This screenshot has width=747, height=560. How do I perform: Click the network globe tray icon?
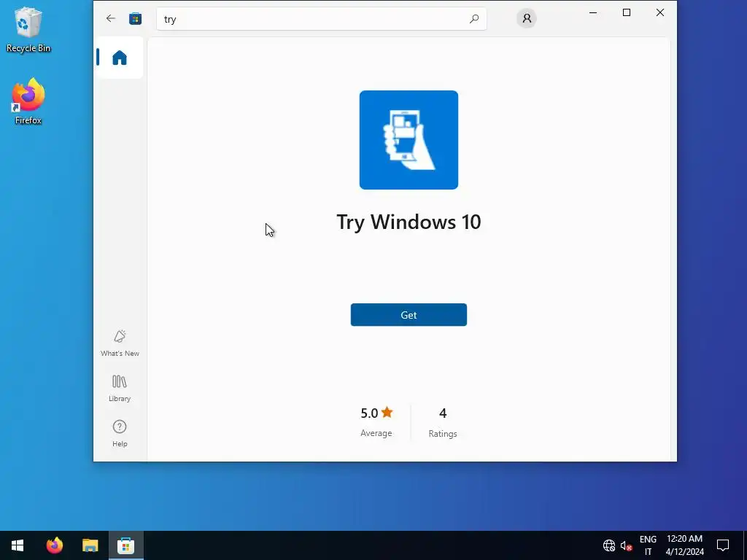[x=609, y=545]
